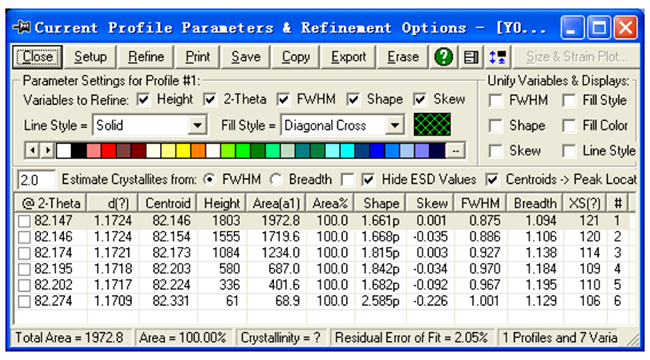Click the Close button

[37, 57]
